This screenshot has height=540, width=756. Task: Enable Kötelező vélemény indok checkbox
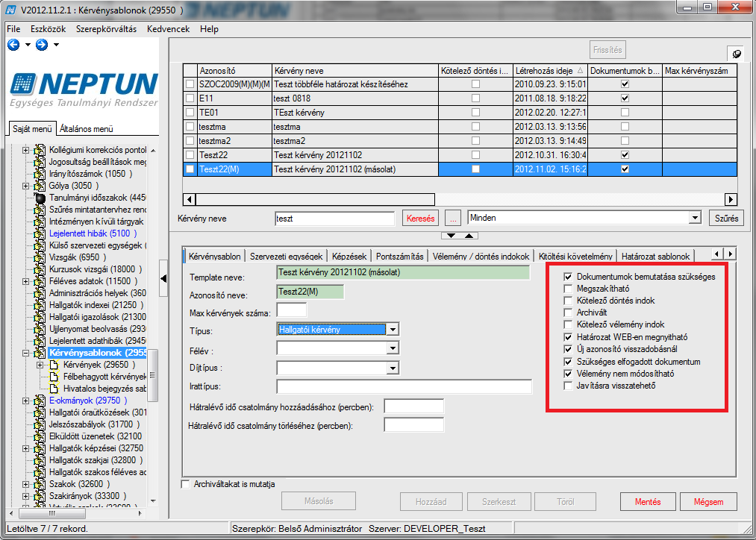click(568, 324)
